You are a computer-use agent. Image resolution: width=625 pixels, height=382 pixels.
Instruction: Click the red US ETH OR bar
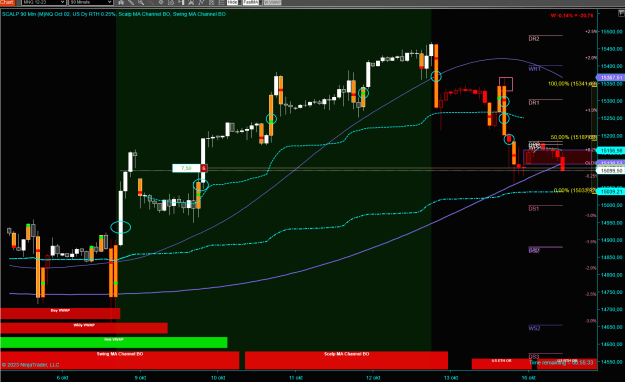pyautogui.click(x=501, y=364)
